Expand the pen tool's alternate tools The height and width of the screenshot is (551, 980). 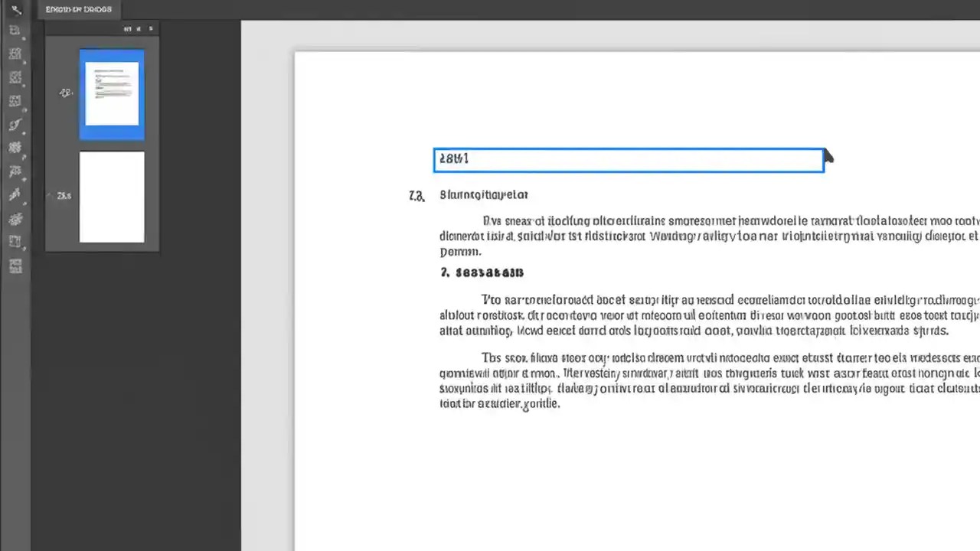pyautogui.click(x=23, y=132)
